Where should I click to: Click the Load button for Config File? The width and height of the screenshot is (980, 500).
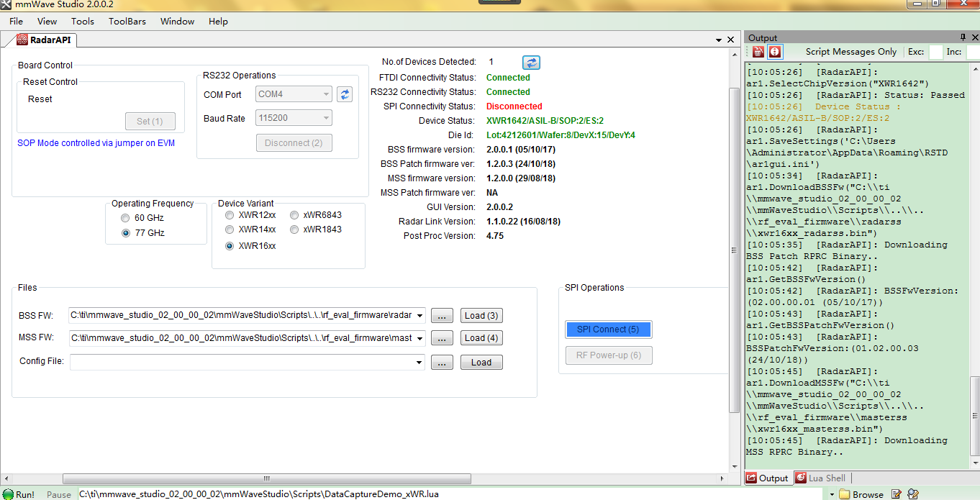[x=481, y=362]
